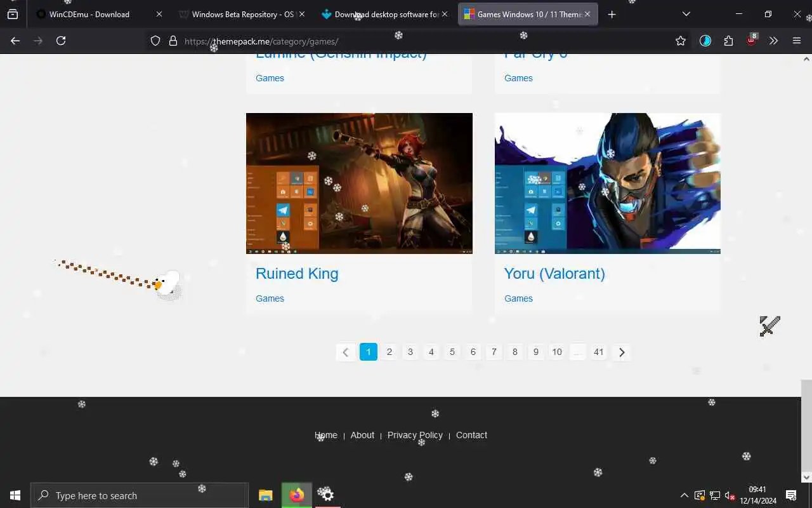The image size is (812, 508).
Task: Go to pagination page 8
Action: tap(515, 352)
